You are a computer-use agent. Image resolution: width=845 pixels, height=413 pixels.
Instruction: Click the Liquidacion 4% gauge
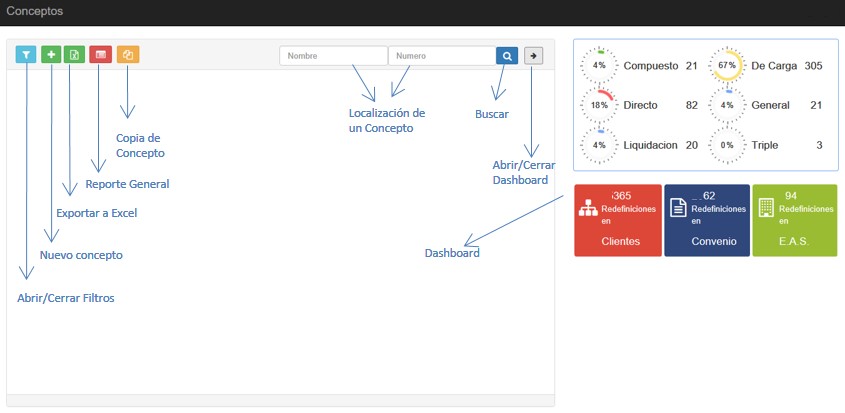(600, 145)
